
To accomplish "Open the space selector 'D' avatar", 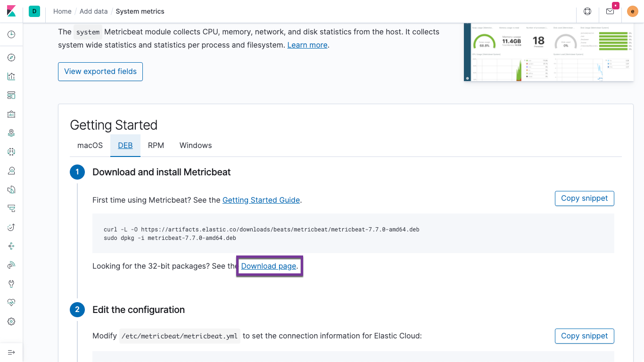I will (34, 11).
